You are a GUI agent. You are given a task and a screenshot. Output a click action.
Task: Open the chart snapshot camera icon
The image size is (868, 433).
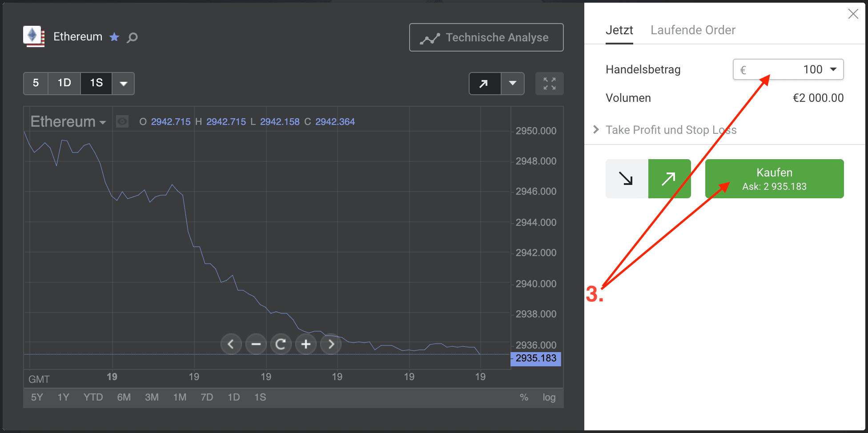(122, 121)
